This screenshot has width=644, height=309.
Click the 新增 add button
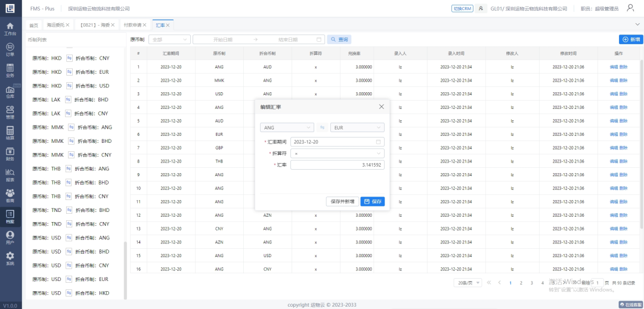click(631, 39)
